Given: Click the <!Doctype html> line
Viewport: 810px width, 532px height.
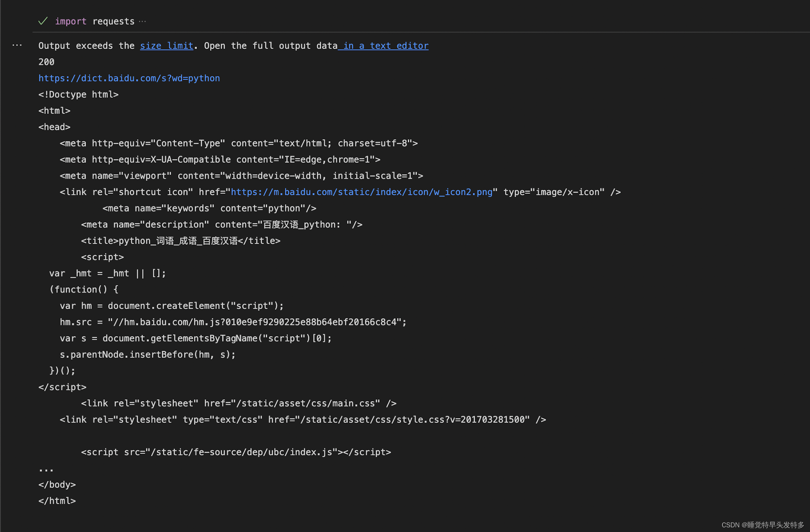Looking at the screenshot, I should coord(78,95).
